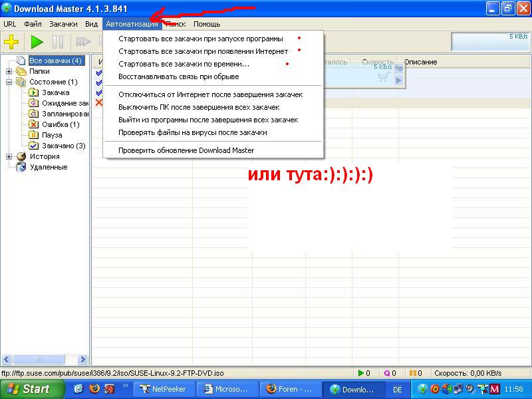The image size is (532, 399).
Task: Open the Вид menu
Action: tap(91, 24)
